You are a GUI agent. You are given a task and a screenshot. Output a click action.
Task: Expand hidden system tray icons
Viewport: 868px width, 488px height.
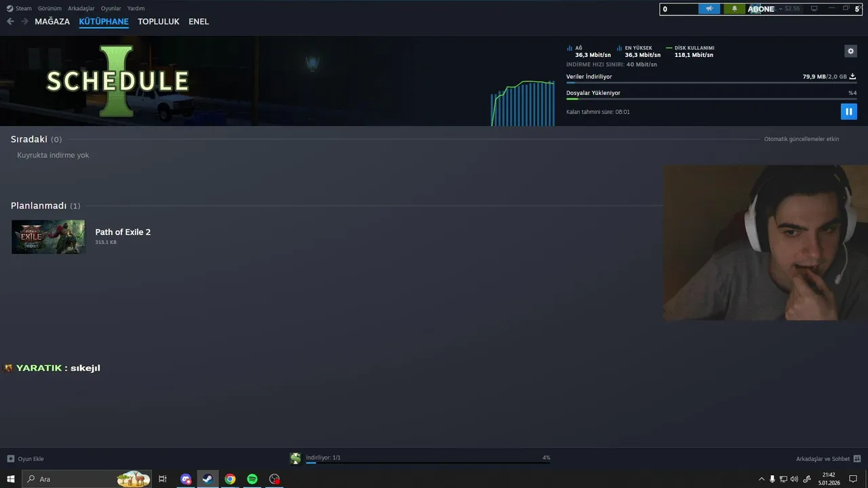(762, 479)
